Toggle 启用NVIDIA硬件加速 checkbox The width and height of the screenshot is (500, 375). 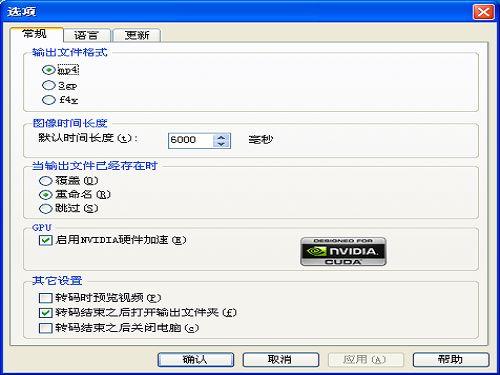tap(46, 240)
